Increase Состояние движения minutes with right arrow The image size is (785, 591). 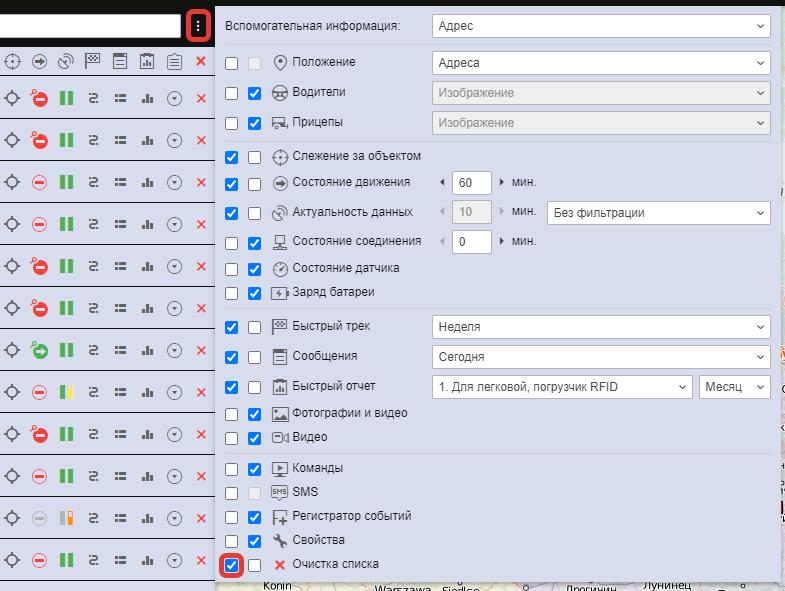pos(501,182)
